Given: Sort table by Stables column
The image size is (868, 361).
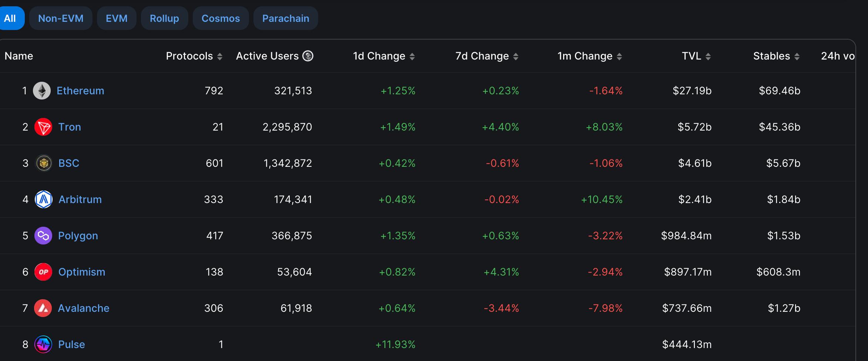Looking at the screenshot, I should point(797,56).
